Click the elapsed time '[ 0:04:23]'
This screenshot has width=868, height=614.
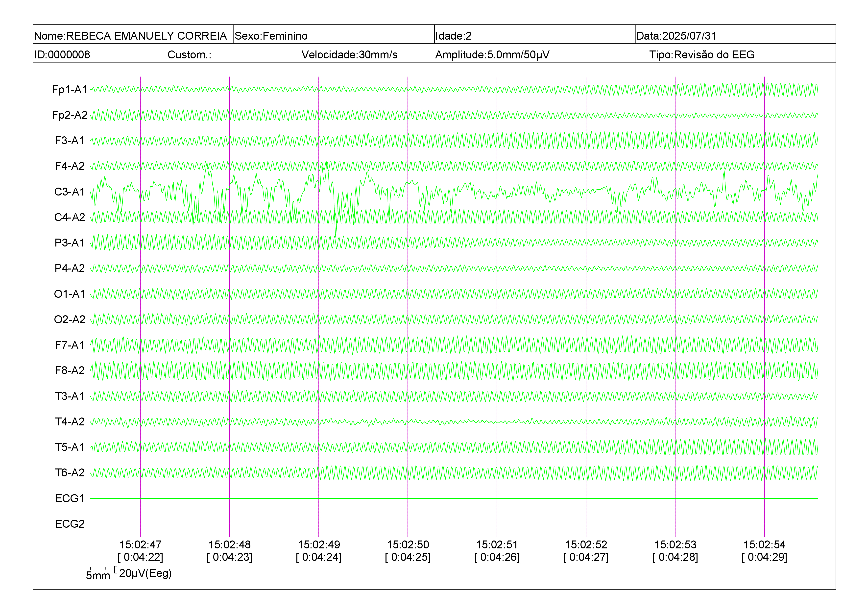pyautogui.click(x=229, y=557)
